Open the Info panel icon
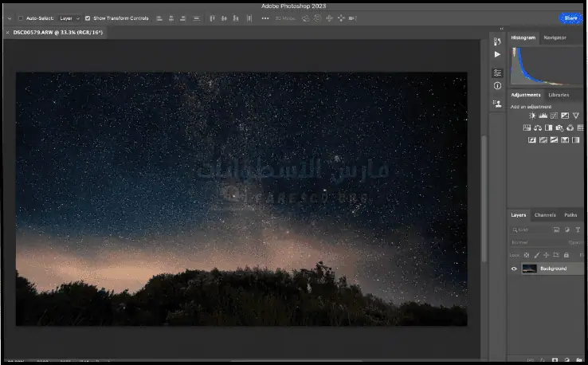This screenshot has height=365, width=588. click(497, 85)
